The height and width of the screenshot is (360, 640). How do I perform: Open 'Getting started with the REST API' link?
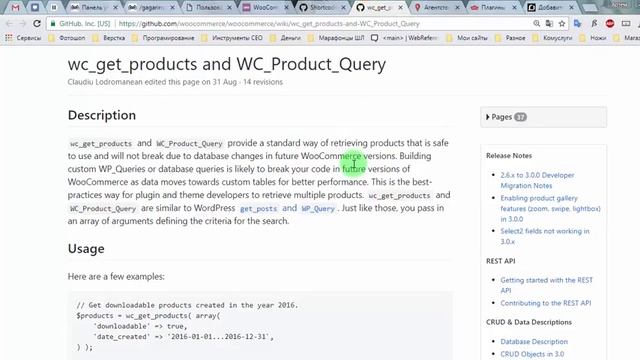coord(547,285)
